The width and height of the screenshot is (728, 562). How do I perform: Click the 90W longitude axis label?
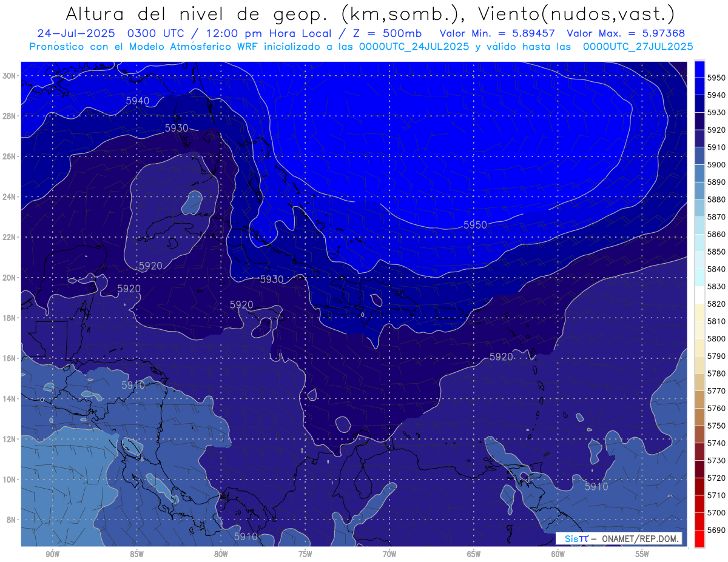(52, 554)
